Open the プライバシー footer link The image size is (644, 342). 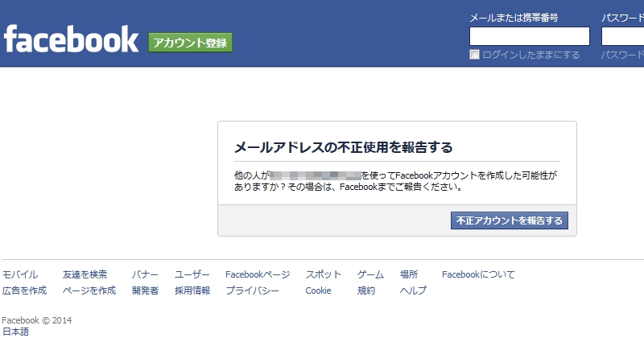(252, 290)
